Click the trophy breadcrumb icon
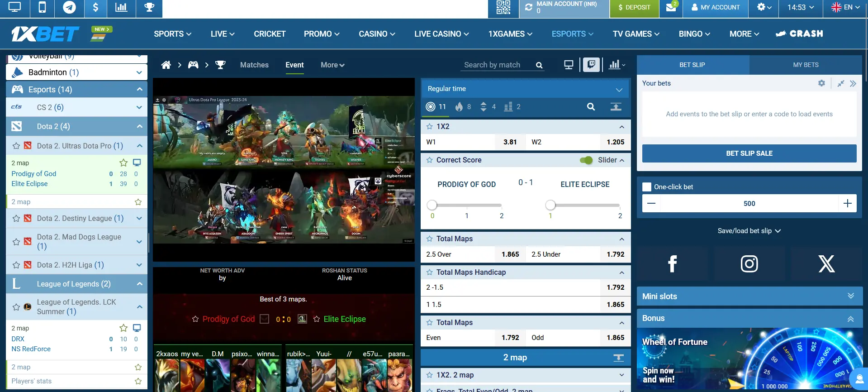The width and height of the screenshot is (868, 392). 220,65
